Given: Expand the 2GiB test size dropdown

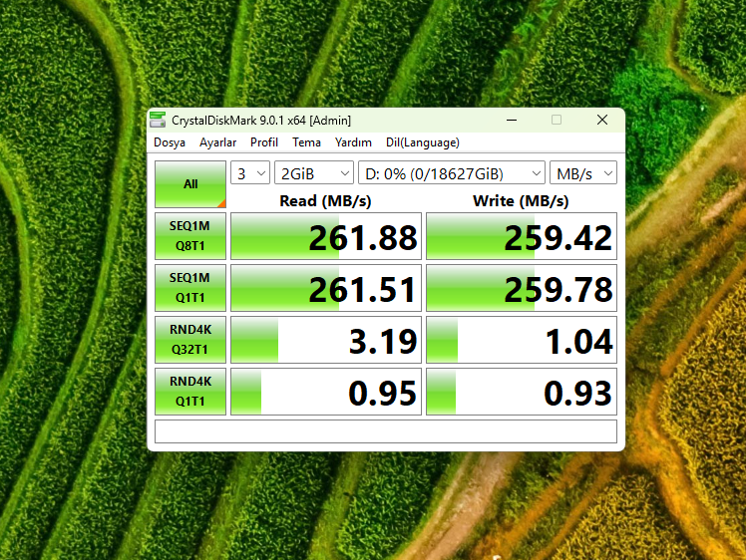Looking at the screenshot, I should [314, 173].
